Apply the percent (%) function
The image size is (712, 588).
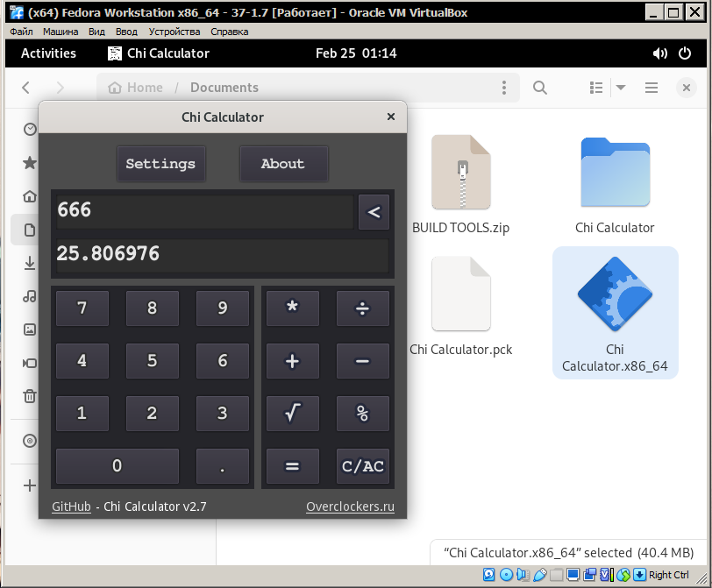[363, 414]
